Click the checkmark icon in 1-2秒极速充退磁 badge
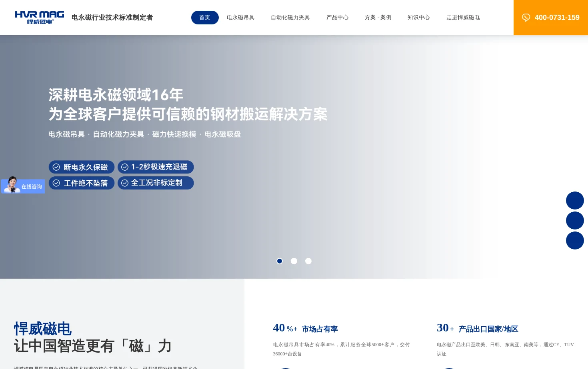Screen dimensions: 588x369 click(125, 167)
